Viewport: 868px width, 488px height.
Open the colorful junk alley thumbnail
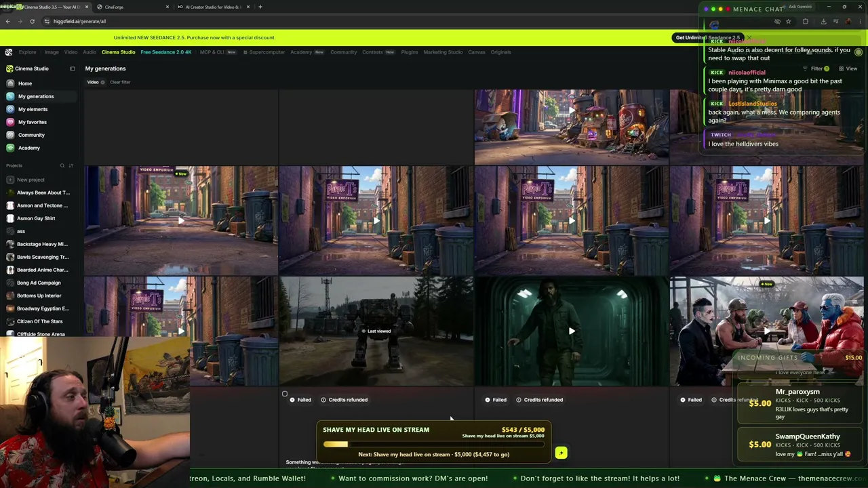[x=572, y=127]
